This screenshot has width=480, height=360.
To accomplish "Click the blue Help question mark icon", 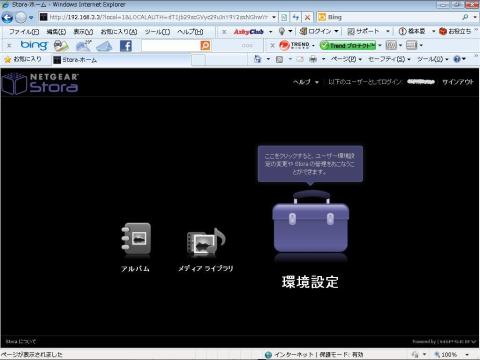I will (x=457, y=59).
